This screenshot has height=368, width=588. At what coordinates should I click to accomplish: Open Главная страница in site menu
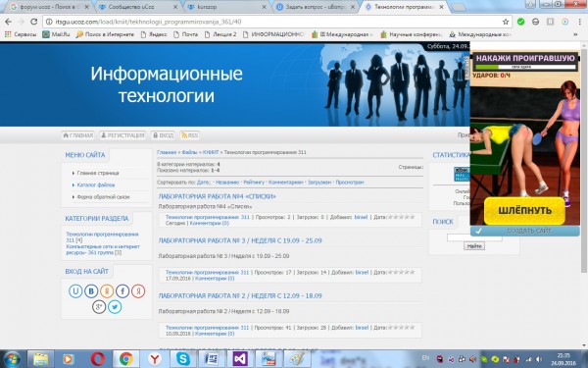click(x=98, y=173)
